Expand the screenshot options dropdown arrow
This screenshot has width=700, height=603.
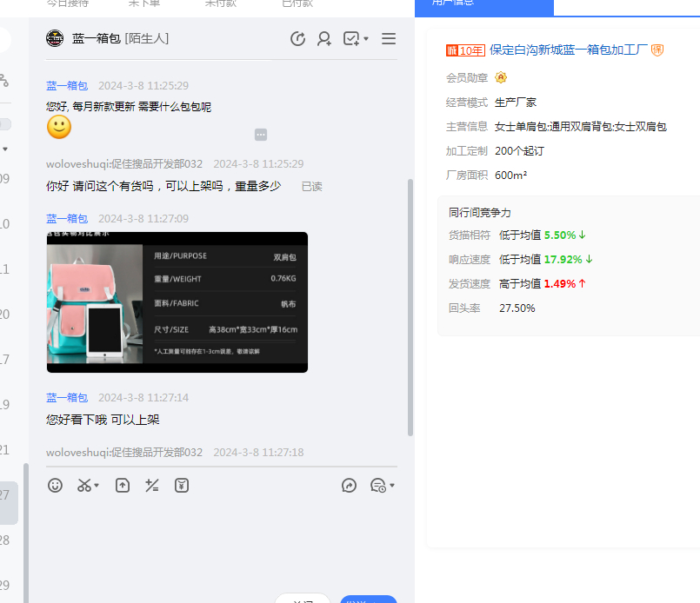pos(97,486)
